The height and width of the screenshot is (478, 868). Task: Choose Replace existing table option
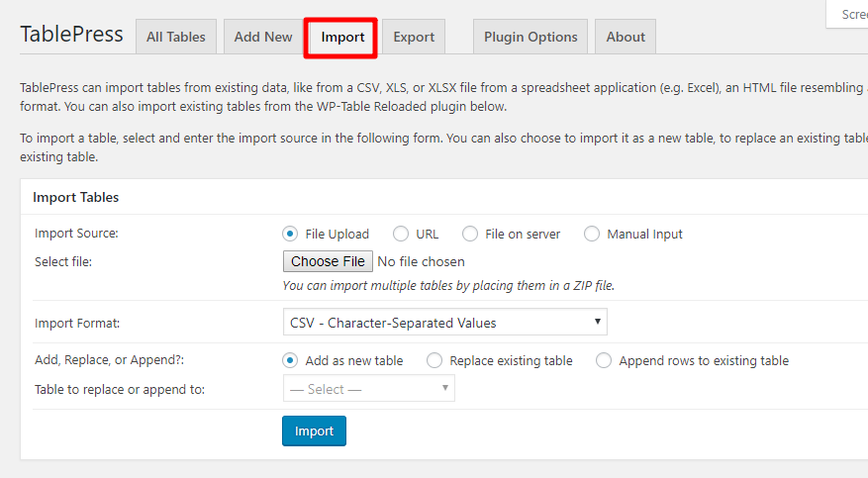click(434, 361)
